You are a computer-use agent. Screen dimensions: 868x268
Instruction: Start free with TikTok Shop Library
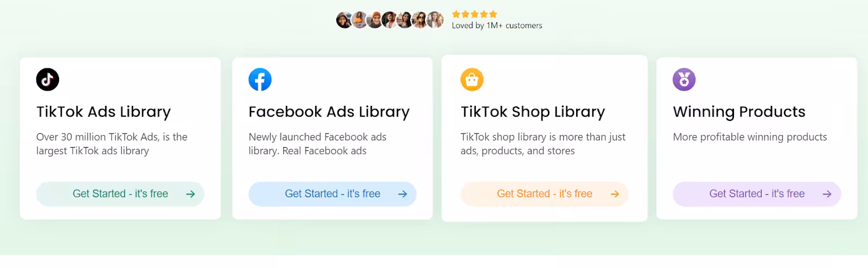coord(545,194)
